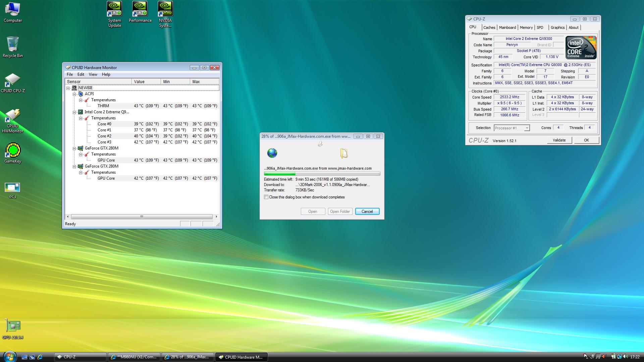Click the download progress bar

click(x=322, y=174)
